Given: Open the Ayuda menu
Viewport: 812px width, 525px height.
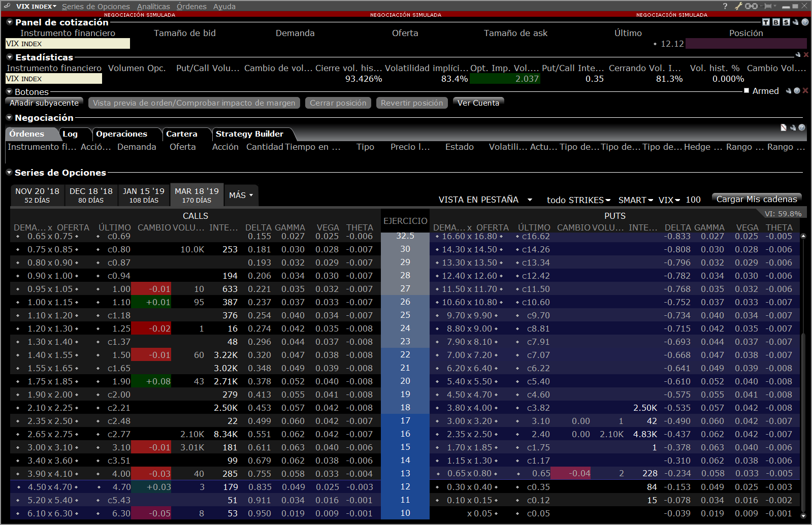Looking at the screenshot, I should click(x=224, y=6).
